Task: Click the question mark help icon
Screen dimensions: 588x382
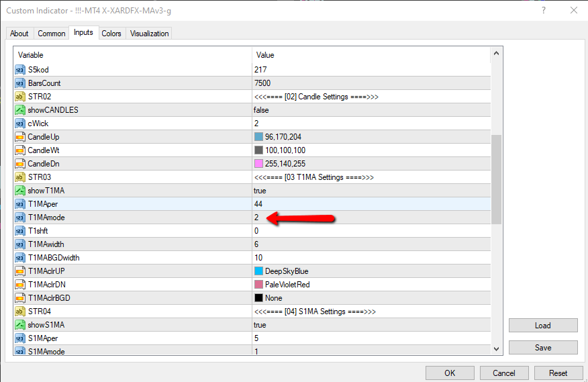Action: 544,11
